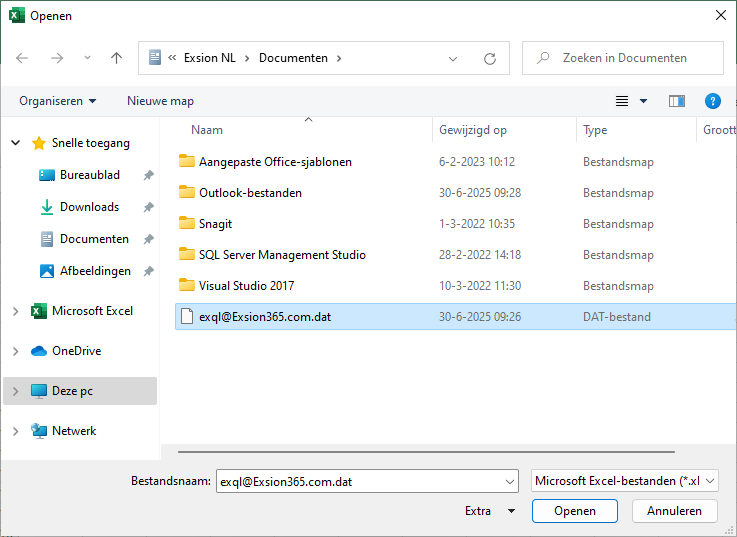Open the Extra tools menu

coord(490,511)
